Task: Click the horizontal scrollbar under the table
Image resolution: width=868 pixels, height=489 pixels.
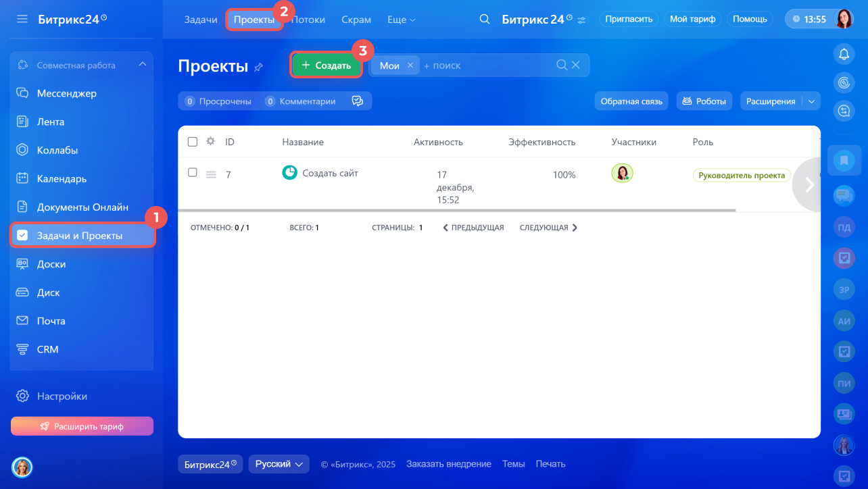Action: (x=456, y=211)
